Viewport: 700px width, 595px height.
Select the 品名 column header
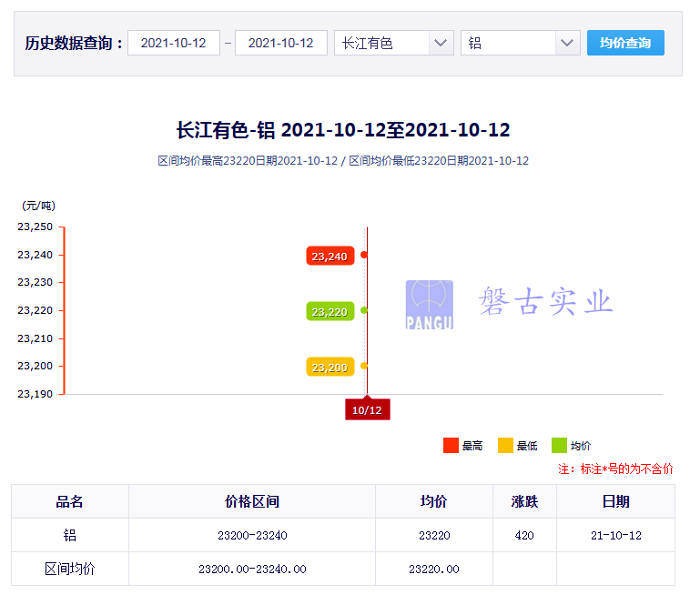point(70,501)
